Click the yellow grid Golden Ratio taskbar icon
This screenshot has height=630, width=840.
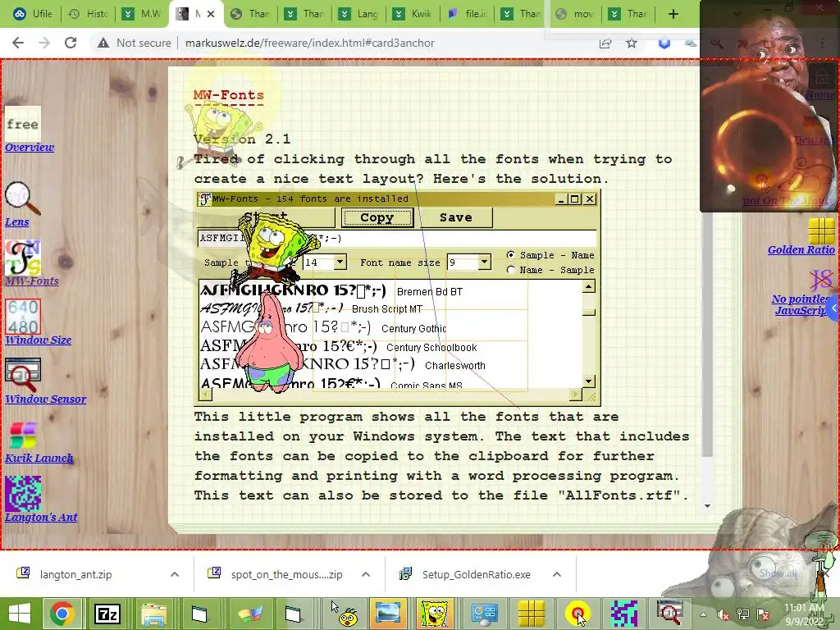click(532, 614)
